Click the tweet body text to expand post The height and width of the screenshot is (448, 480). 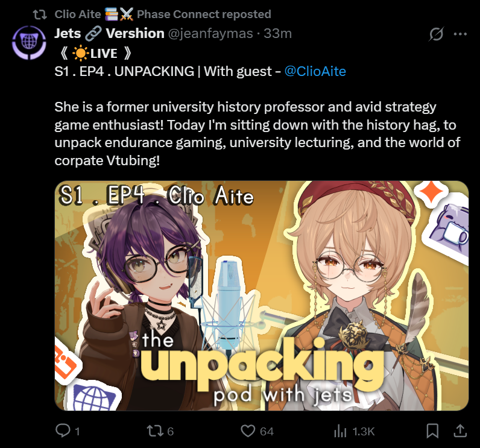(257, 133)
